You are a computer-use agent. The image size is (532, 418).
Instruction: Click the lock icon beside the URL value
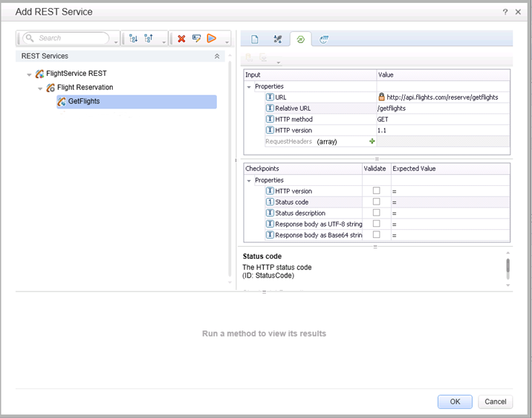click(x=381, y=97)
